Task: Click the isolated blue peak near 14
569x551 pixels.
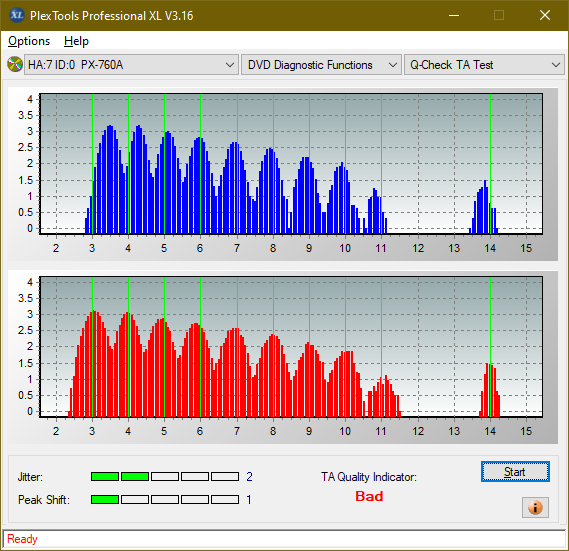Action: (484, 207)
